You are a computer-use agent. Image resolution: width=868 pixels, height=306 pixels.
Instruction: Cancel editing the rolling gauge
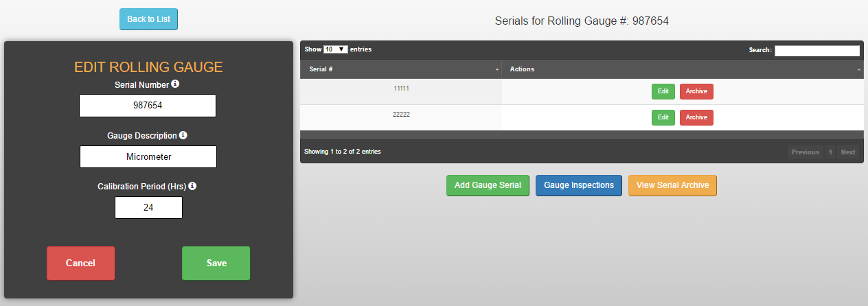point(80,263)
